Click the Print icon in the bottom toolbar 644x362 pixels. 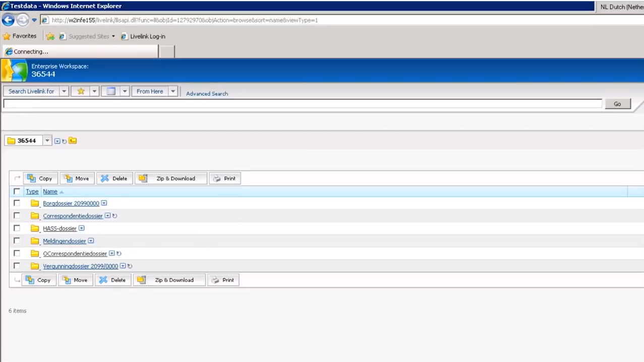pyautogui.click(x=215, y=280)
